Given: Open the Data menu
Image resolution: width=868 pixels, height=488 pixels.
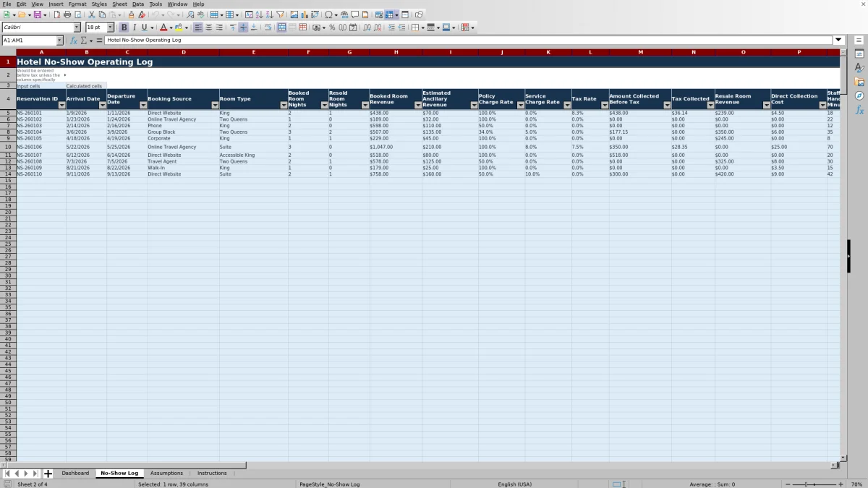Looking at the screenshot, I should [x=138, y=4].
